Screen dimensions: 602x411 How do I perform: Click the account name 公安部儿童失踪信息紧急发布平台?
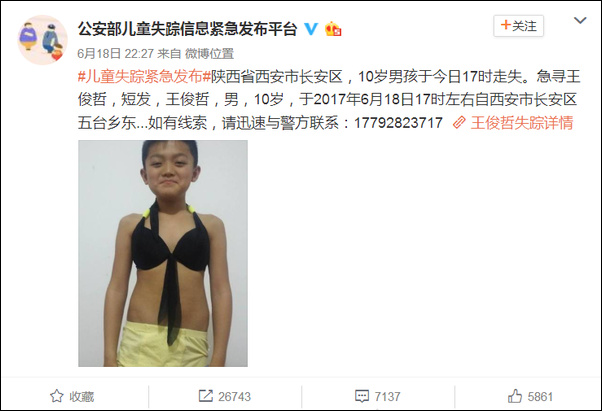(x=187, y=29)
